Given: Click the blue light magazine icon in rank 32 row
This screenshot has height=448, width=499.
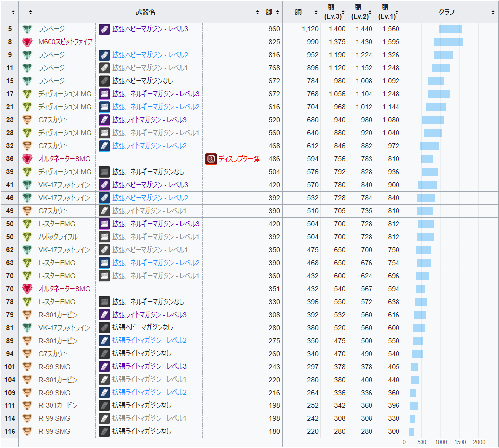Looking at the screenshot, I should [104, 146].
